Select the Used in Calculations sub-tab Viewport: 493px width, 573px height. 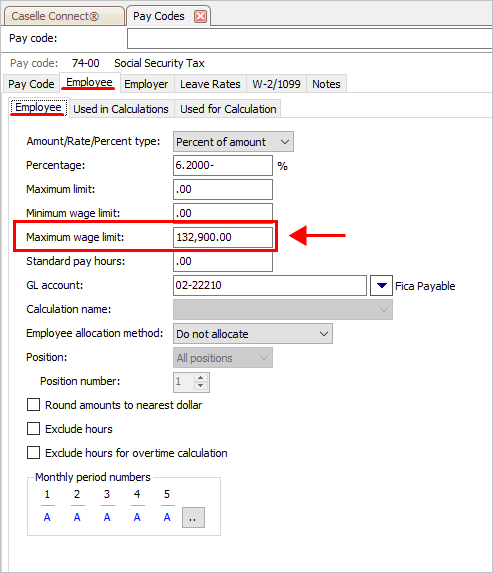tap(121, 109)
